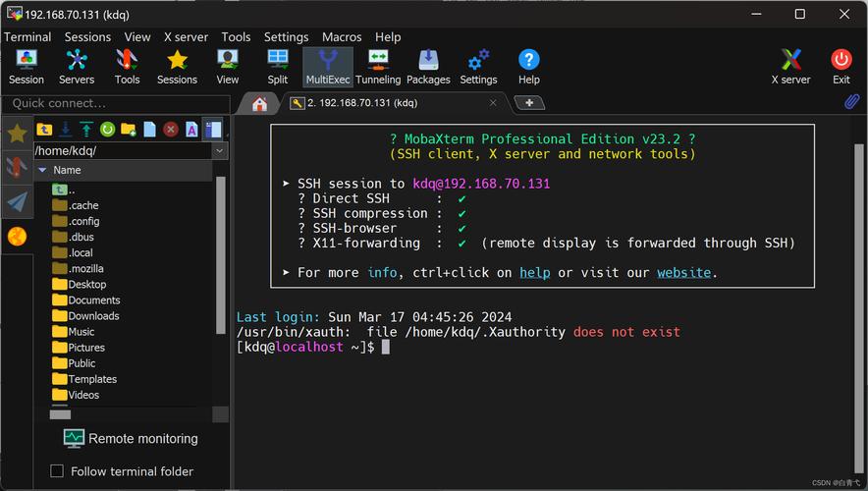Go to parent directory in SFTP toolbar
868x491 pixels.
[x=44, y=129]
